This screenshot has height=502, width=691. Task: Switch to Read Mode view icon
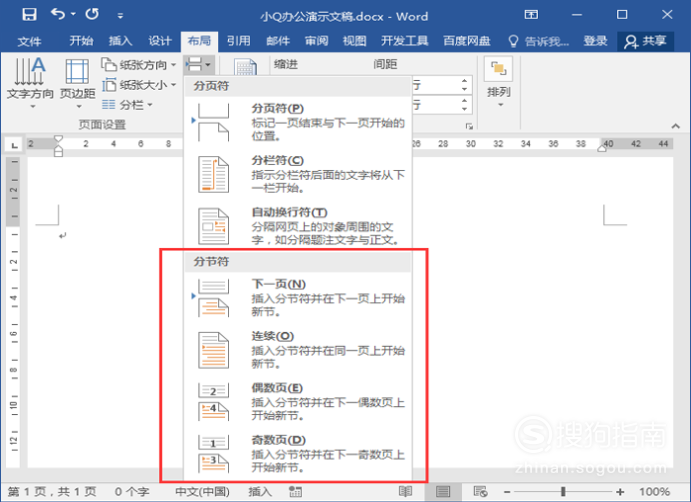pyautogui.click(x=405, y=491)
